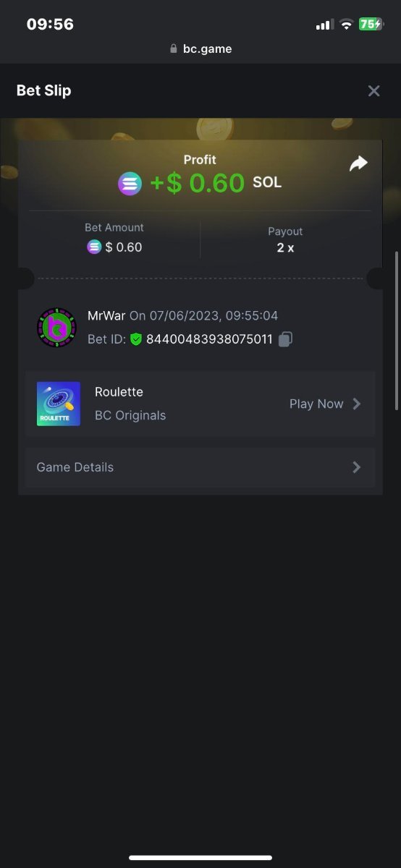Screen dimensions: 401x868
Task: Tap the page scrollbar on right edge
Action: (x=396, y=331)
